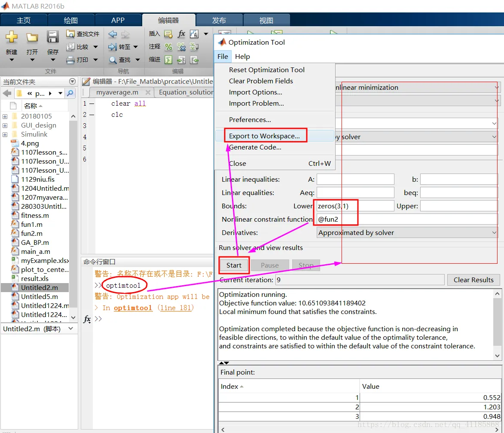This screenshot has height=433, width=504.
Task: Click the Find Files icon
Action: pyautogui.click(x=70, y=34)
